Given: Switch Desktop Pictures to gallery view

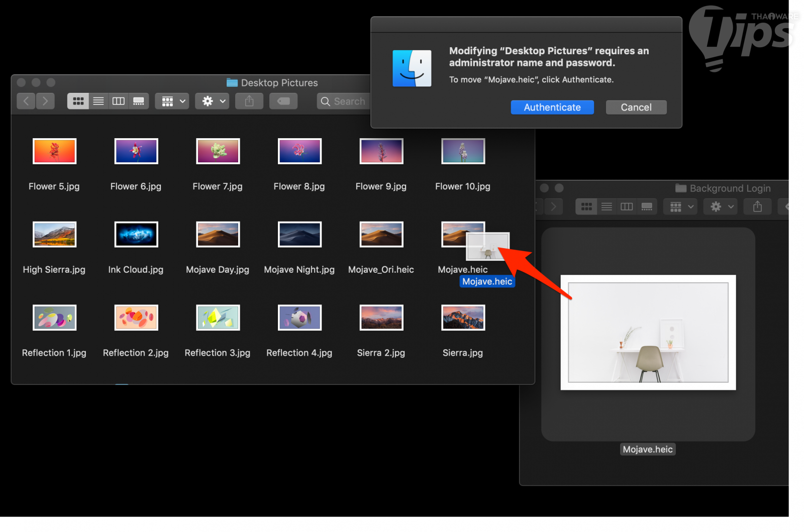Looking at the screenshot, I should point(139,101).
